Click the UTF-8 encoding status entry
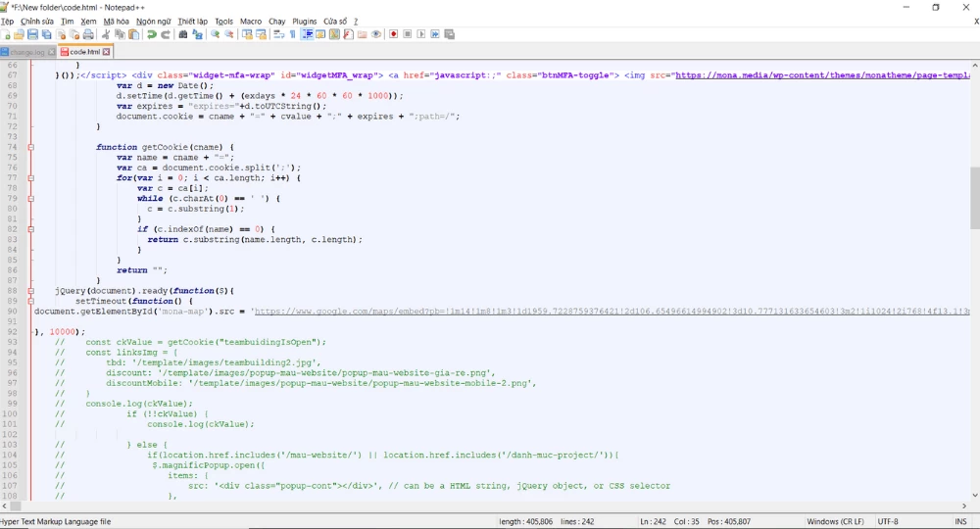 coord(888,521)
